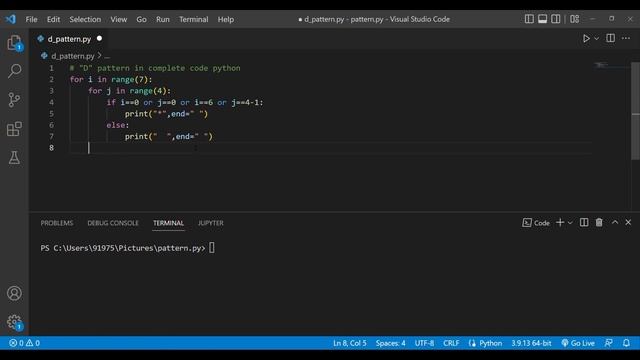Open notifications bell icon

pyautogui.click(x=626, y=343)
